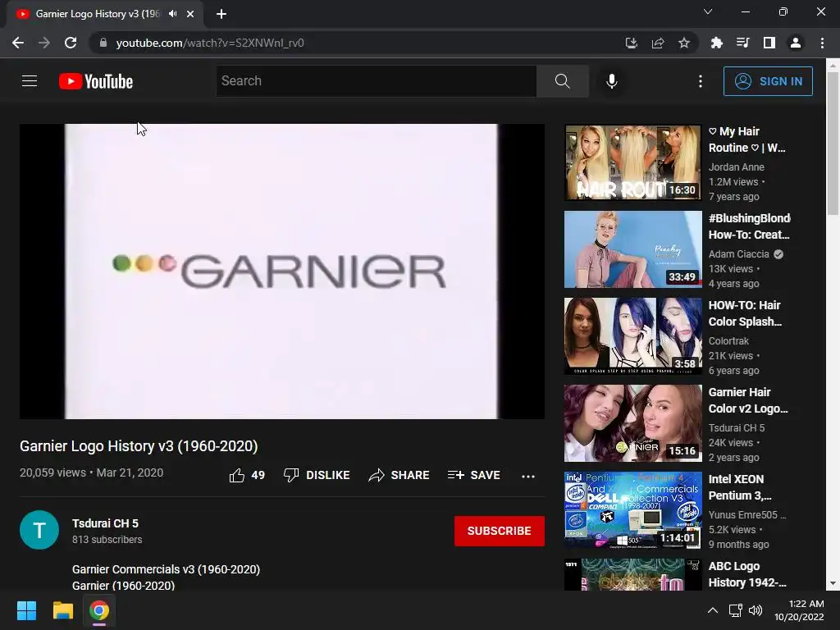Start voice search with microphone icon
The width and height of the screenshot is (840, 630).
611,81
